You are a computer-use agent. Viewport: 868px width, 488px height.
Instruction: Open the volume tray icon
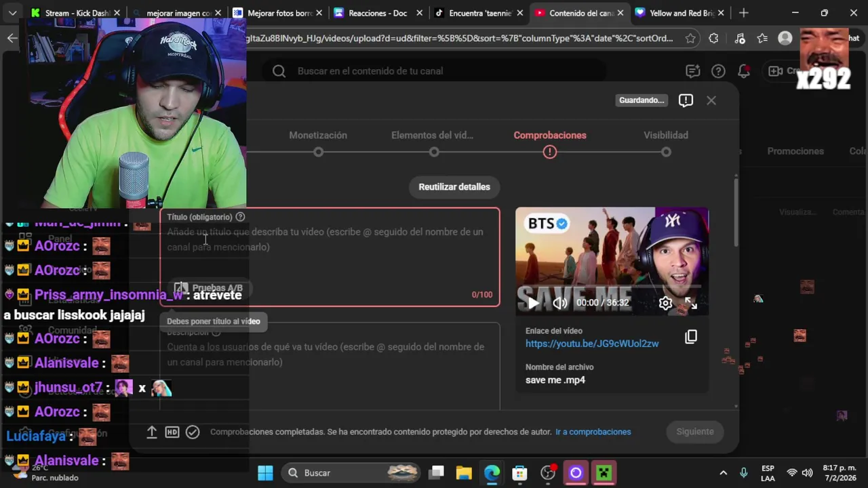tap(807, 473)
